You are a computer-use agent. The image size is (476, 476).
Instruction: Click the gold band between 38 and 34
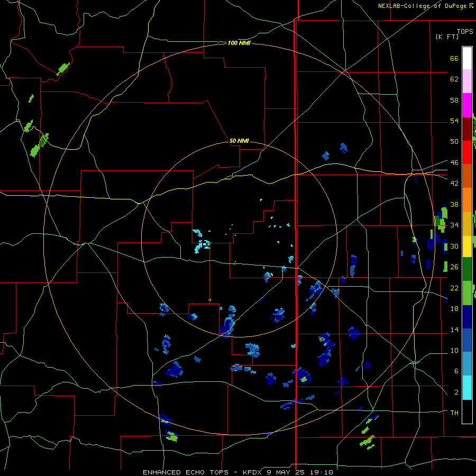pos(467,224)
